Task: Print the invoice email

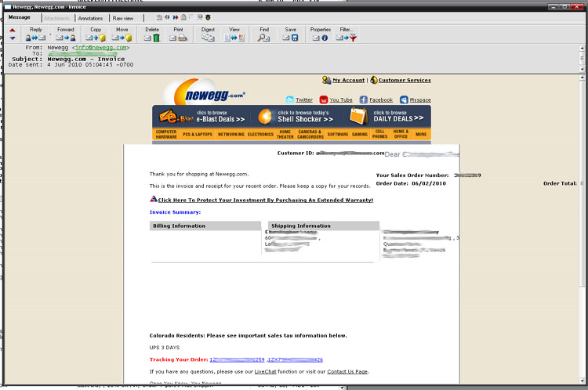Action: tap(178, 34)
